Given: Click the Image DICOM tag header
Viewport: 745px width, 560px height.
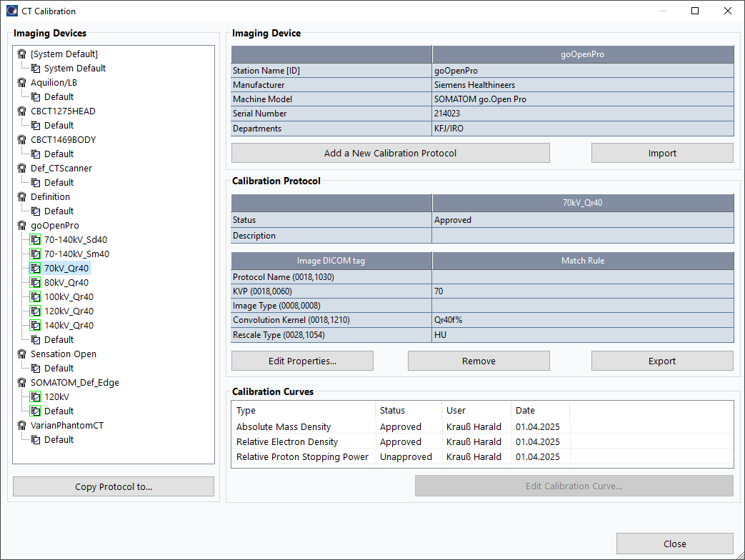Looking at the screenshot, I should [331, 261].
